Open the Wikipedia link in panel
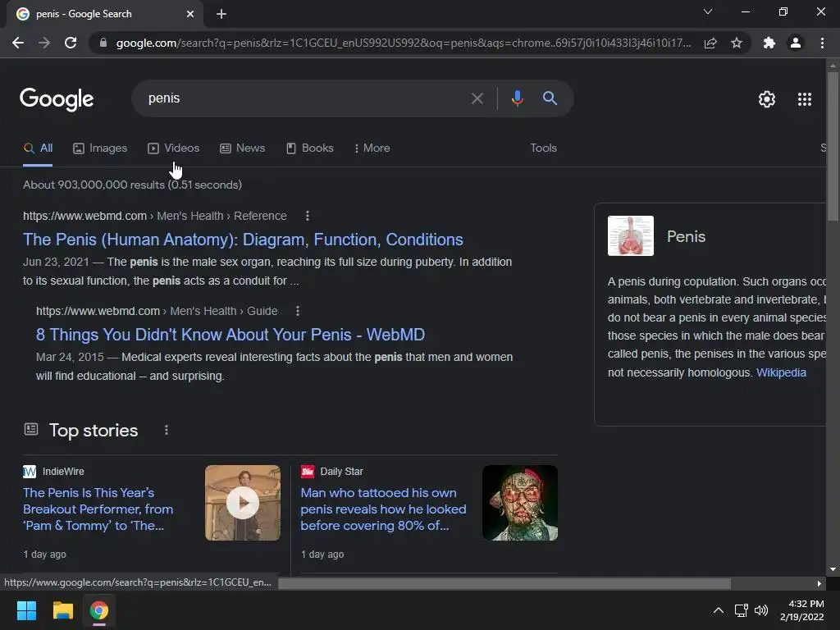840x630 pixels. (781, 372)
